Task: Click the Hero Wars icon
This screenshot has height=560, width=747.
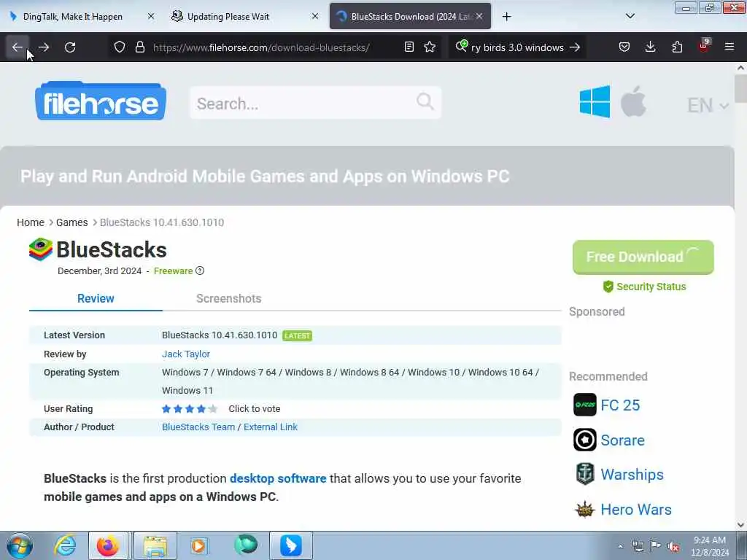Action: (x=584, y=509)
